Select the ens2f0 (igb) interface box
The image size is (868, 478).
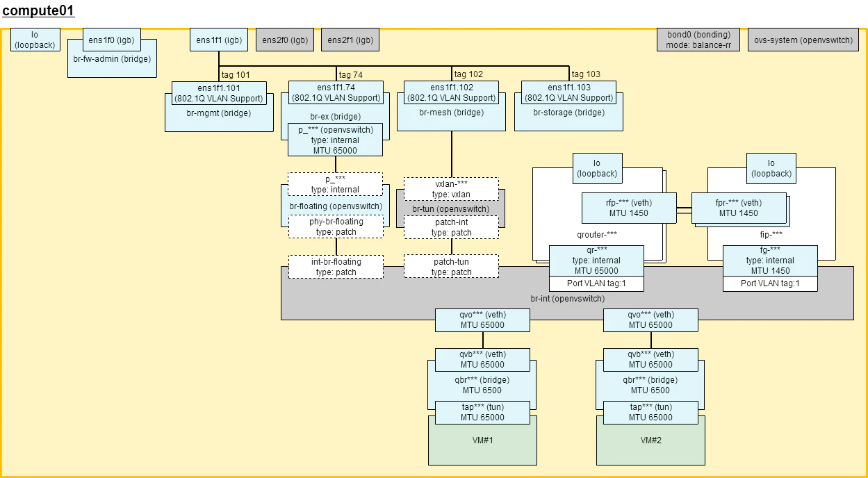click(285, 40)
